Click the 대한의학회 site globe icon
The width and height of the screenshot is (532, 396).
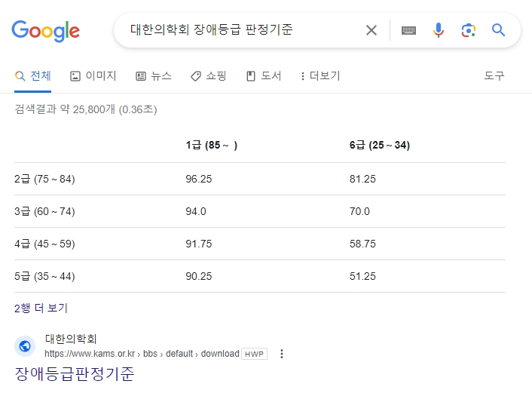[25, 346]
